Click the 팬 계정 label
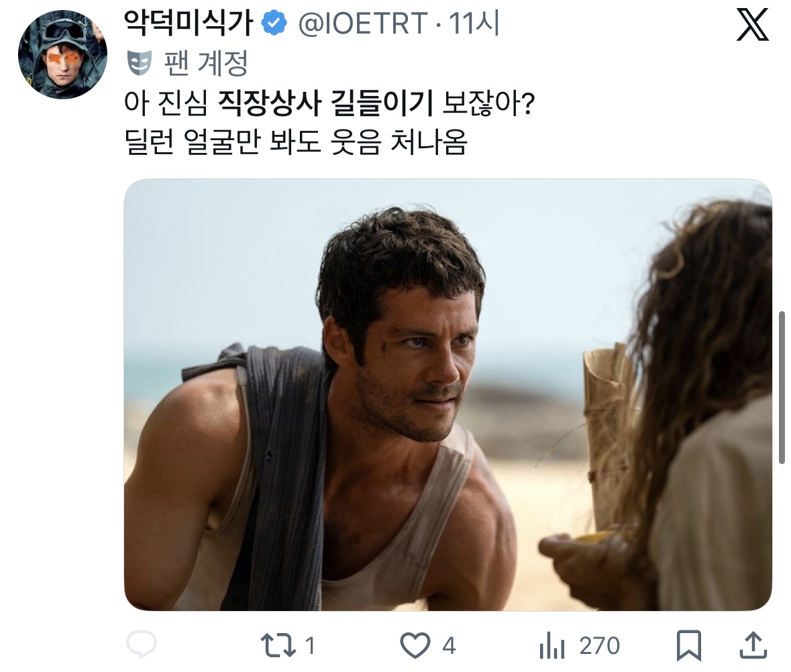 [207, 63]
